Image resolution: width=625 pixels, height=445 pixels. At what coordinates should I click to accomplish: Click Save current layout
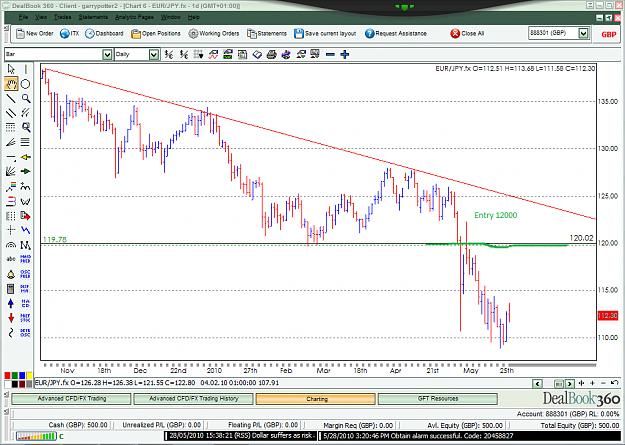325,33
